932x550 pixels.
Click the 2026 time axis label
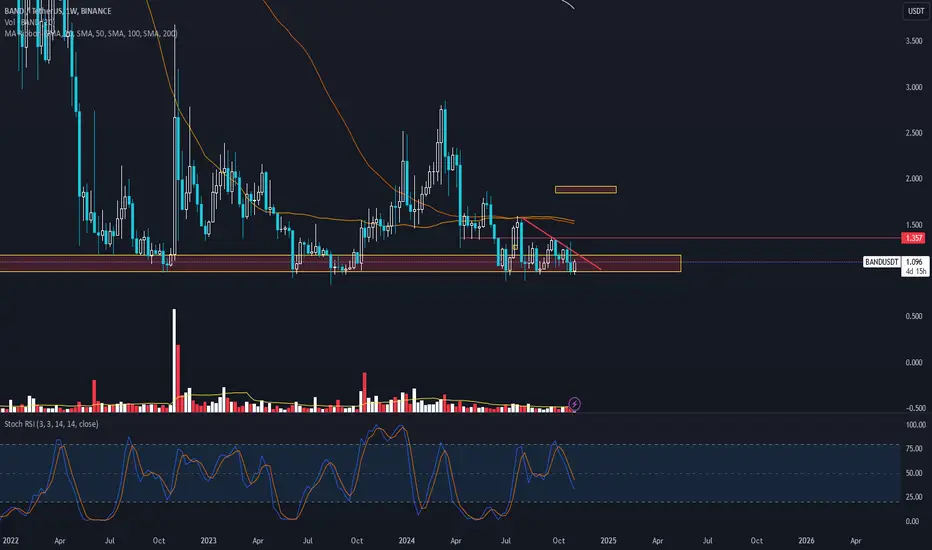pos(806,540)
